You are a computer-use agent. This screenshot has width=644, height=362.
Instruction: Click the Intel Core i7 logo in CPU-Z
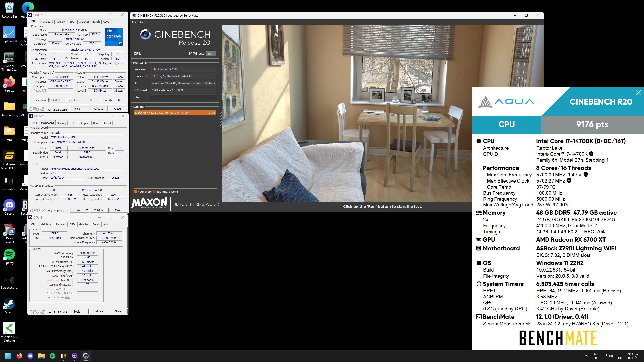pyautogui.click(x=114, y=37)
